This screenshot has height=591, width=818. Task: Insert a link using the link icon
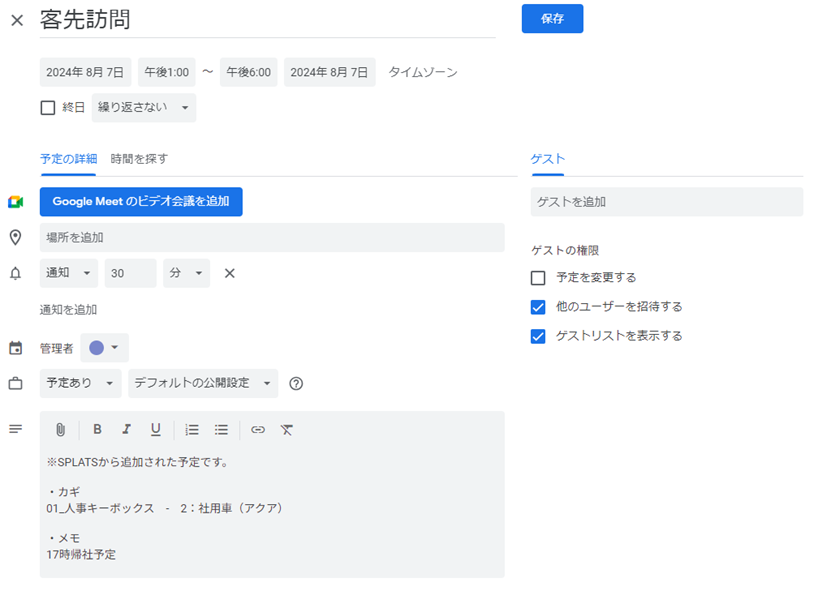(x=257, y=429)
